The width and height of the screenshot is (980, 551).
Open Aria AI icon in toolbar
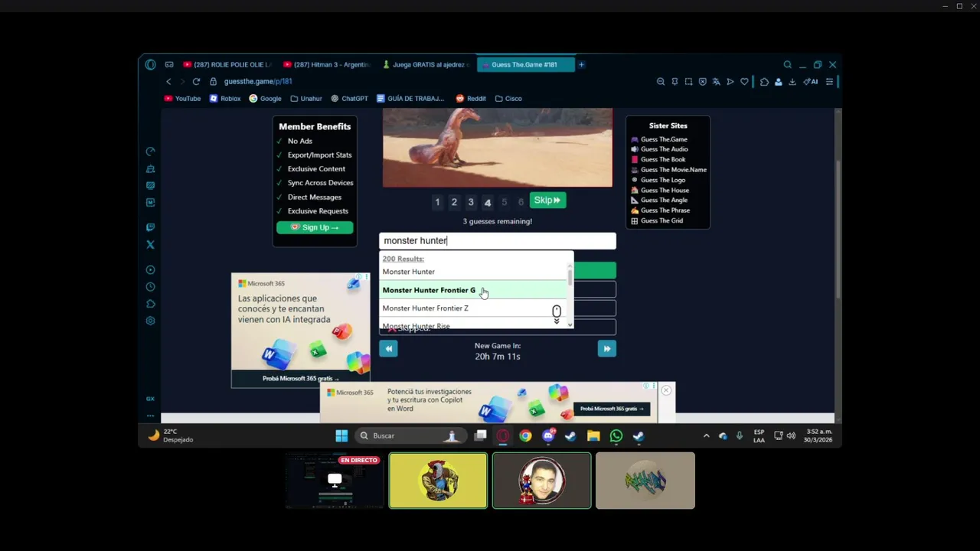coord(810,82)
